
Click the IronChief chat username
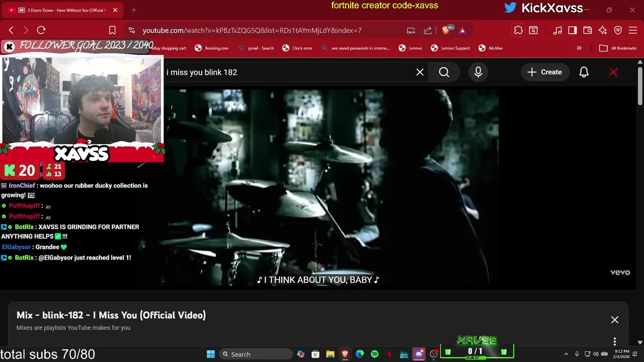(22, 186)
